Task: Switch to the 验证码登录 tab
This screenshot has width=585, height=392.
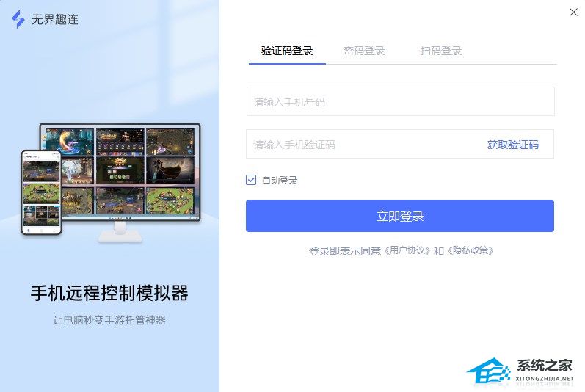Action: 287,51
